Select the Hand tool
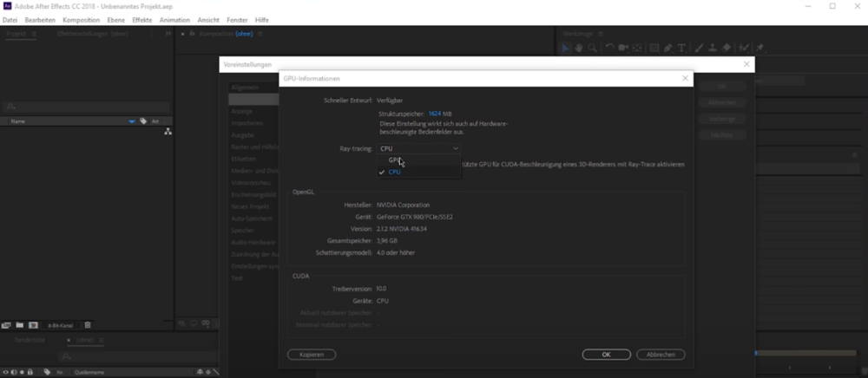 [x=578, y=48]
